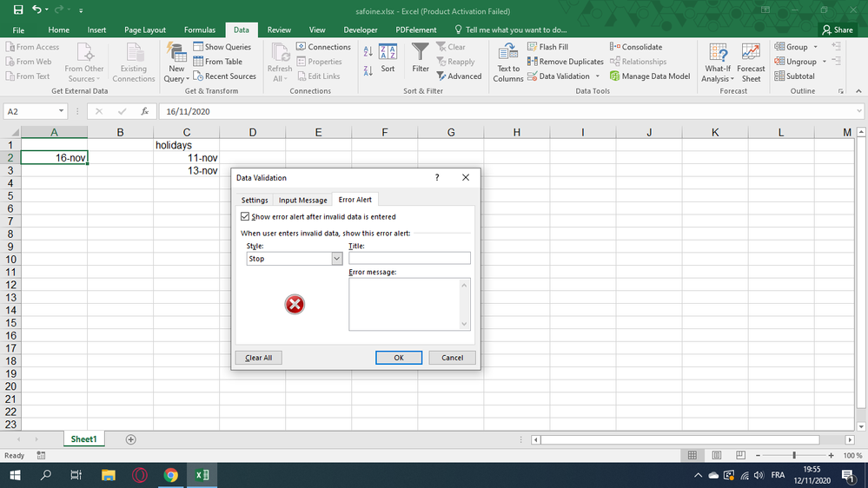This screenshot has height=488, width=868.
Task: Click Subtotal in Outline group
Action: (x=794, y=76)
